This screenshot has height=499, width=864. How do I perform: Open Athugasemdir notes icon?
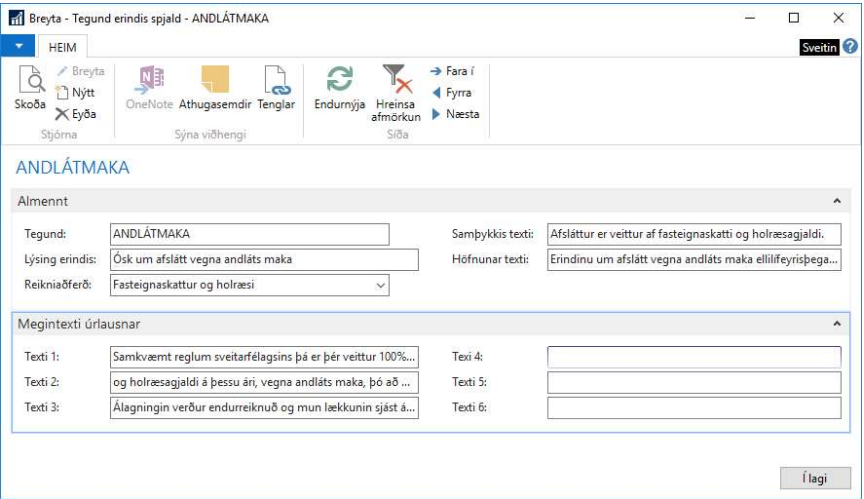pyautogui.click(x=214, y=82)
